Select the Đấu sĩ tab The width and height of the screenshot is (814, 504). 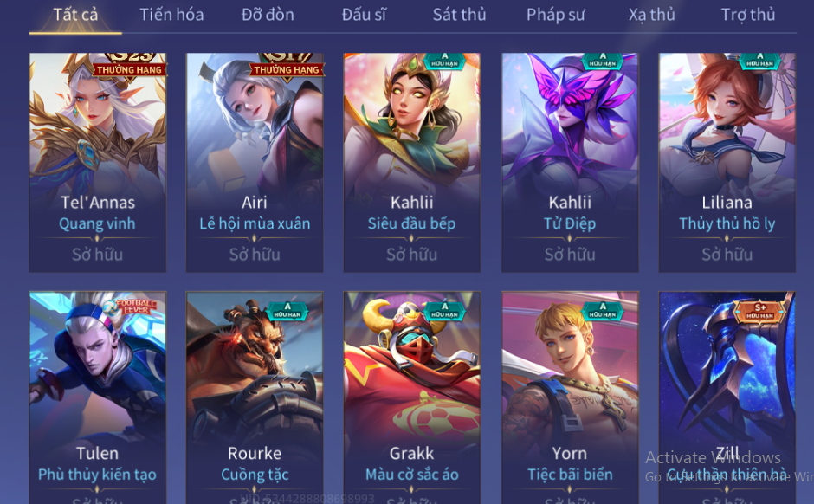[364, 15]
